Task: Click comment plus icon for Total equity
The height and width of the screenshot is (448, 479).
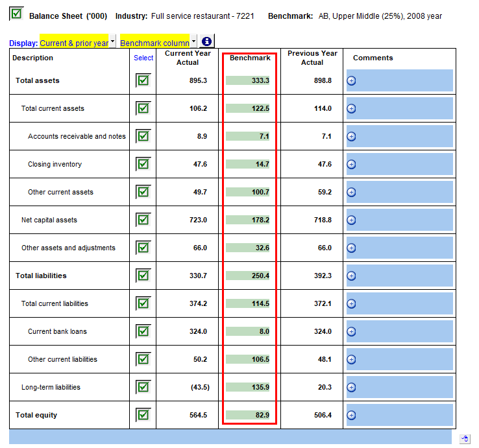Action: (351, 415)
